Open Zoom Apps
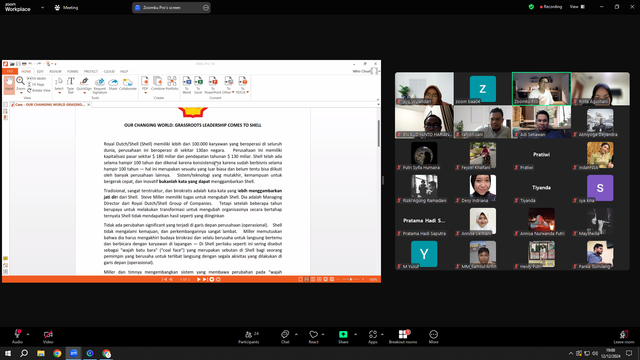Viewport: 640px width, 360px height. pyautogui.click(x=373, y=337)
